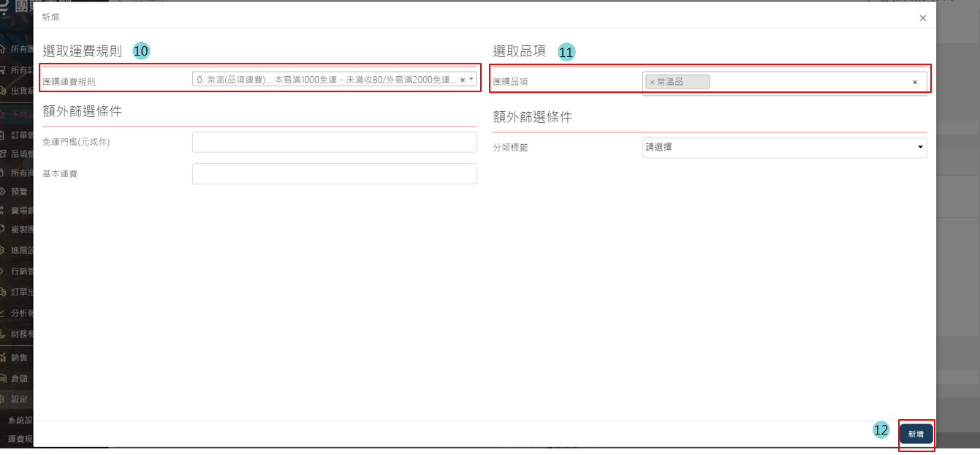Screen dimensions: 980x455
Task: Click the 免運門檻(元或件) input field
Action: (334, 142)
